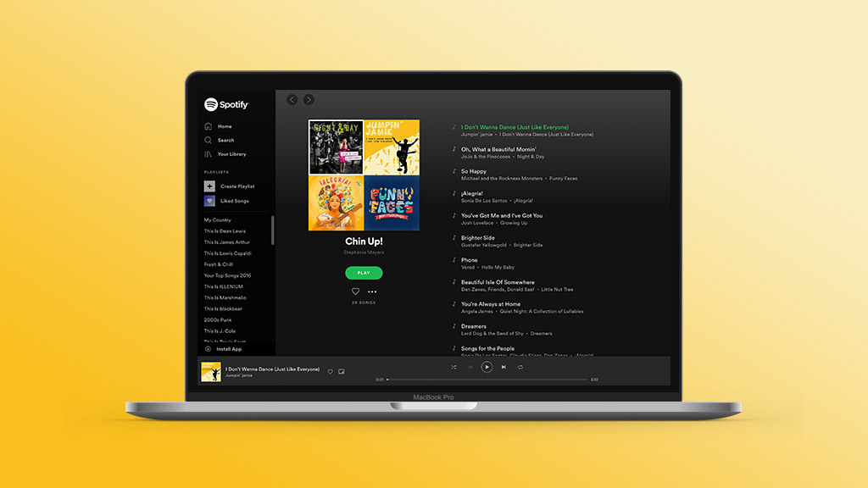The width and height of the screenshot is (868, 488).
Task: Select the track Oh, What a Beautiful Mornin'
Action: click(498, 149)
